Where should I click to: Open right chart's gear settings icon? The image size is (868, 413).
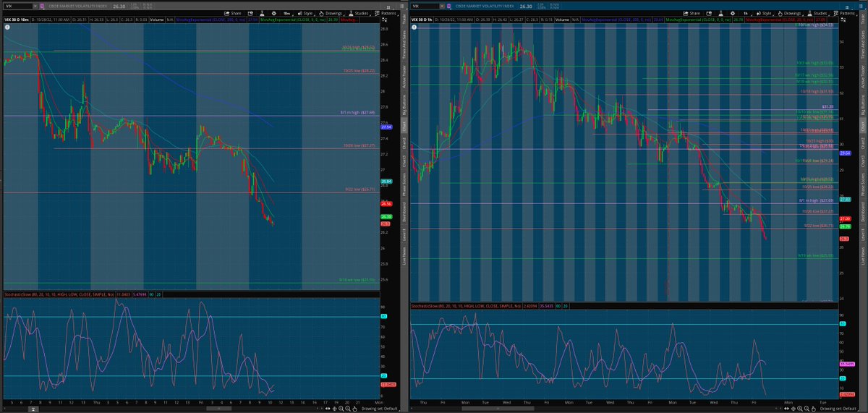[x=733, y=13]
